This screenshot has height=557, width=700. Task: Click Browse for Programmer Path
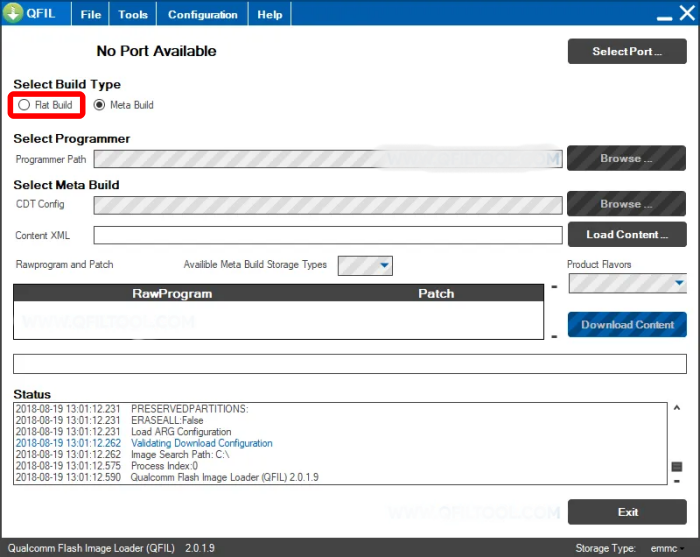pyautogui.click(x=626, y=158)
